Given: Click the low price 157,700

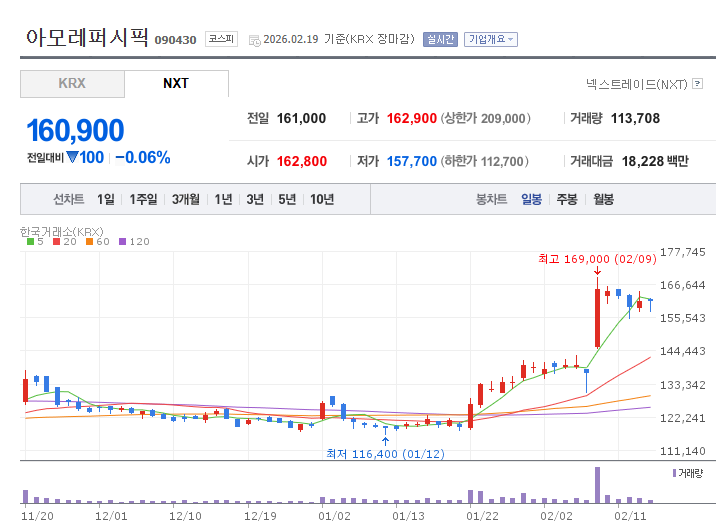Looking at the screenshot, I should [x=412, y=161].
